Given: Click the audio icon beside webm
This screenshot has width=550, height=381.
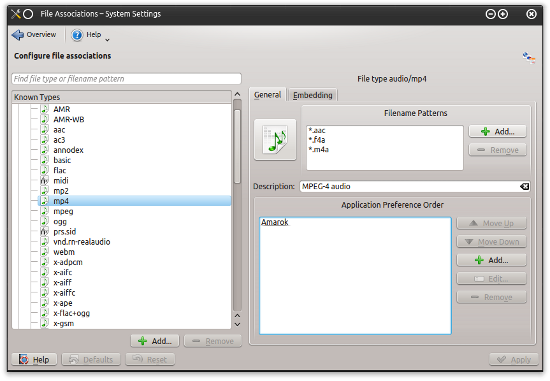Looking at the screenshot, I should (45, 252).
